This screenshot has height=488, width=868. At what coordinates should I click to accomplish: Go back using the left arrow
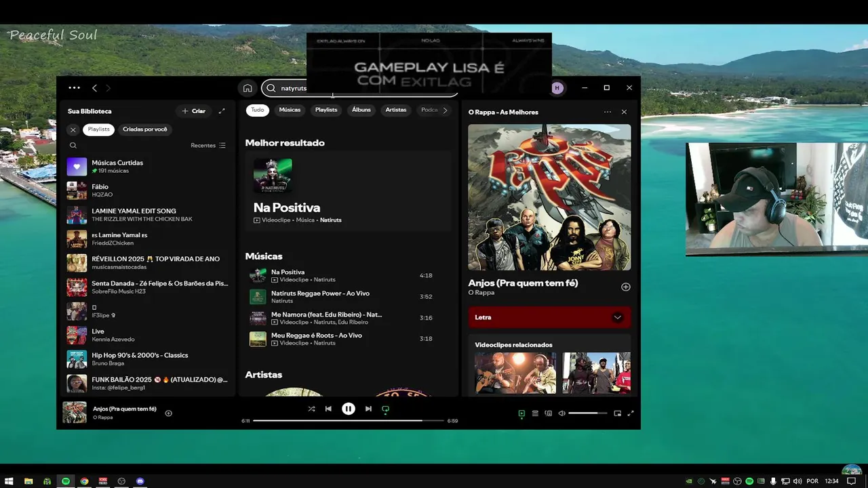94,87
